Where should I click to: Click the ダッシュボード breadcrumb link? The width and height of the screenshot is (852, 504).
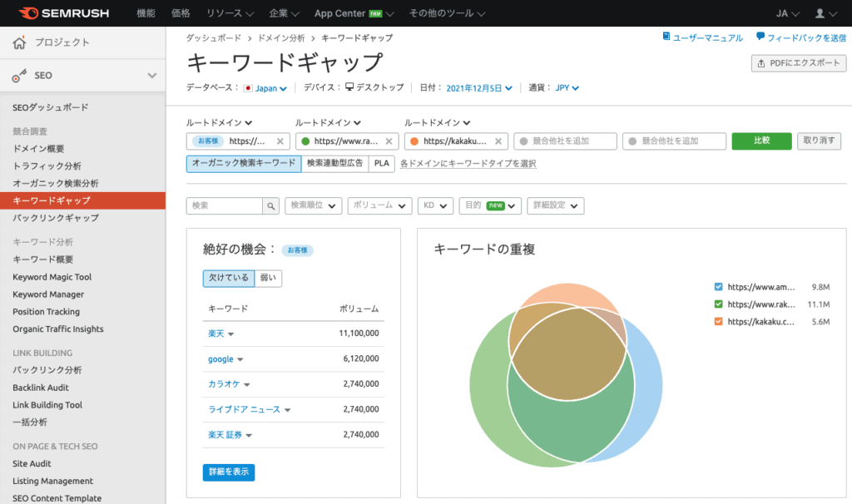(x=214, y=38)
